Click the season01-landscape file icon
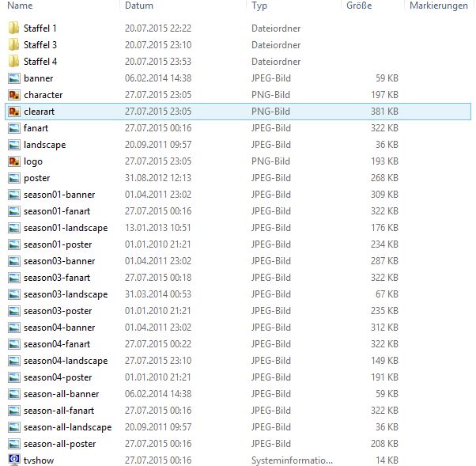The image size is (476, 466). pyautogui.click(x=14, y=228)
